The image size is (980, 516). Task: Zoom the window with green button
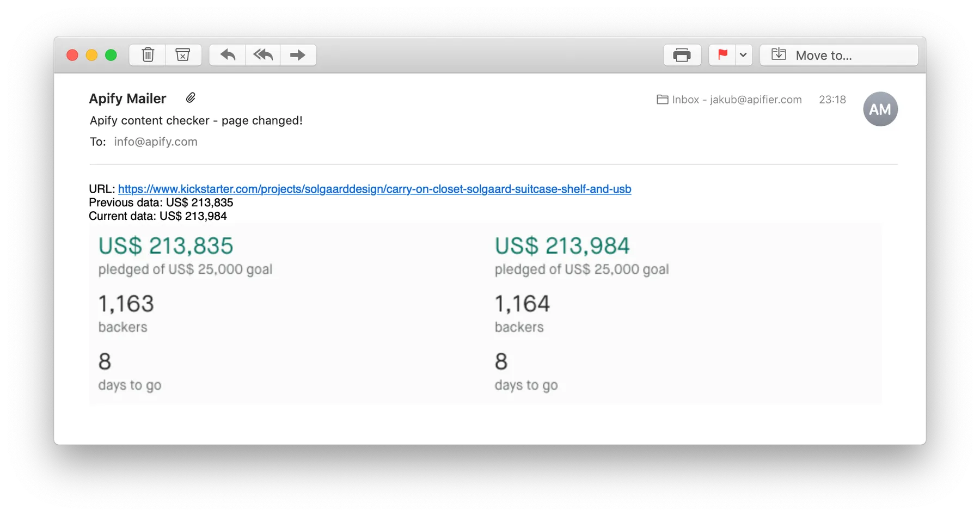[111, 55]
